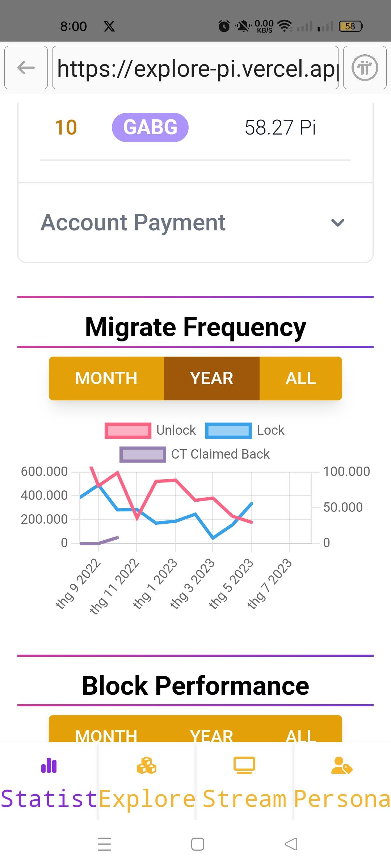This screenshot has width=391, height=868.
Task: Open the Explore cubes icon
Action: (147, 765)
